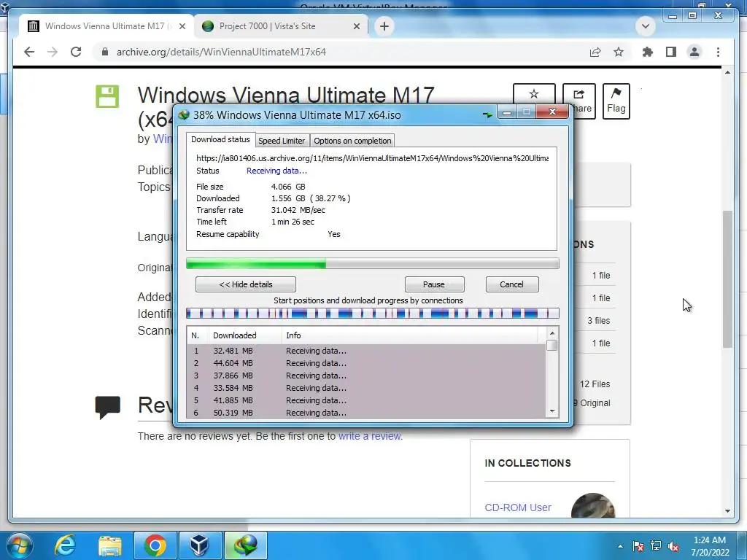Click the Action Center flag tray icon

coord(638,546)
